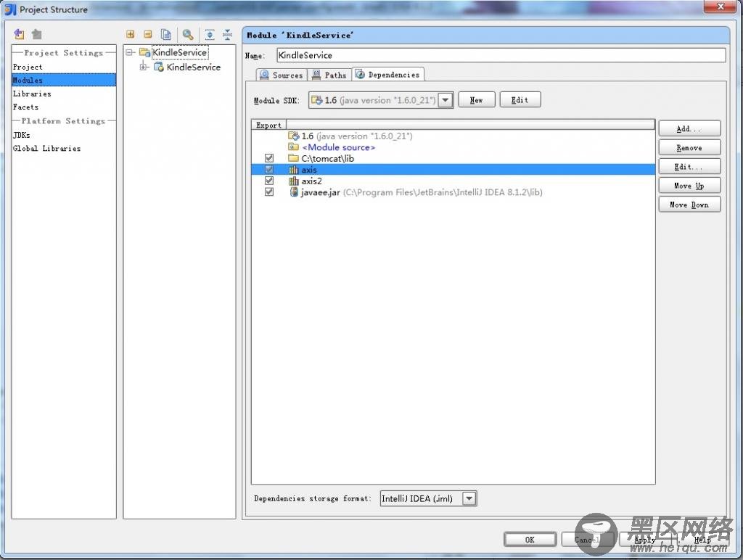Close the Project Structure window
Screen dimensions: 743x560
pyautogui.click(x=721, y=6)
